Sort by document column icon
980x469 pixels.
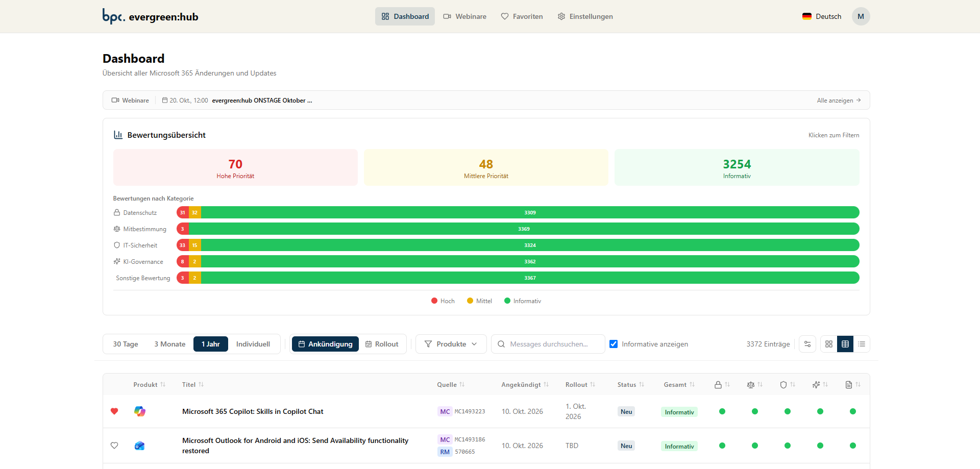click(853, 385)
